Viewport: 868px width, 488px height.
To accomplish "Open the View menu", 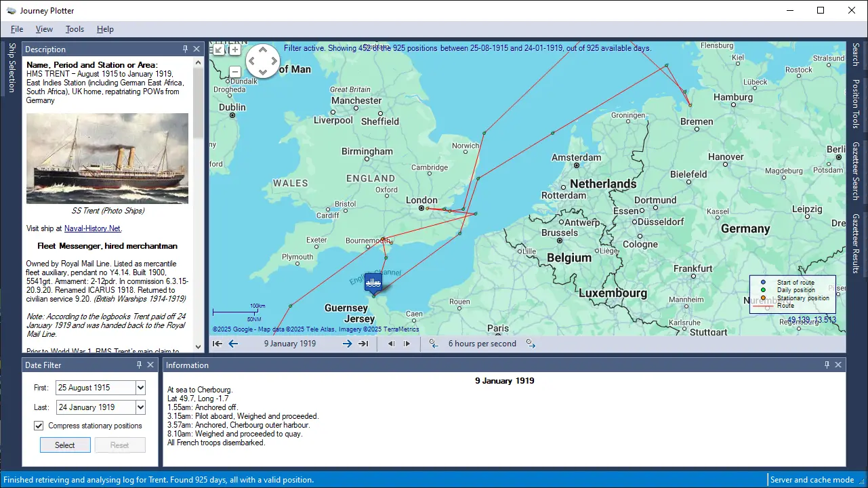I will point(44,29).
